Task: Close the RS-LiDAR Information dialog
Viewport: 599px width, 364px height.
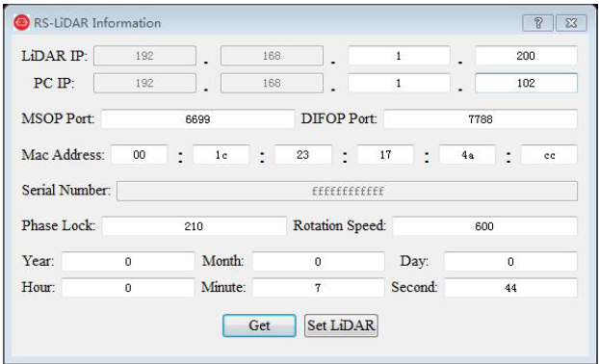Action: 571,23
